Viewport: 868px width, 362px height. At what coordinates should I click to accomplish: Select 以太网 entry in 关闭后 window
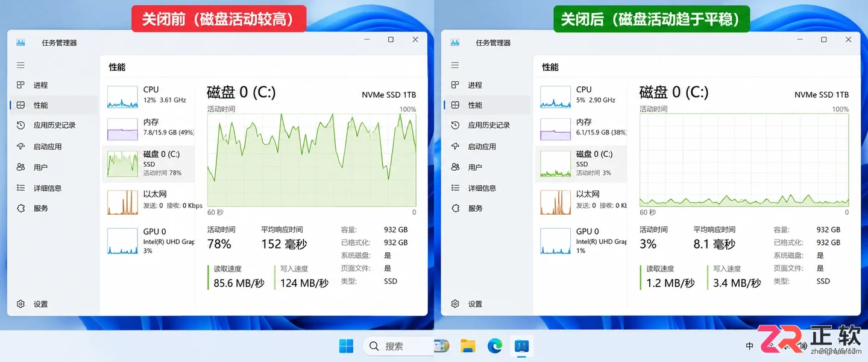tap(582, 202)
